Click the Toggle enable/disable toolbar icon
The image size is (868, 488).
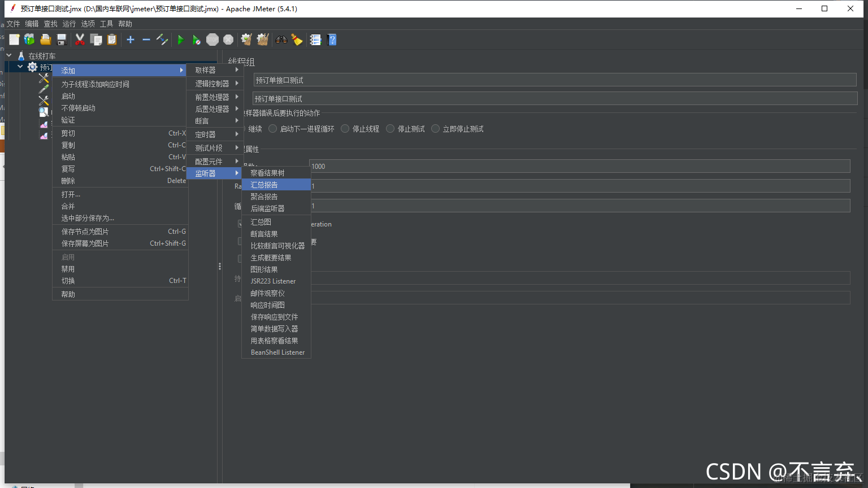tap(162, 40)
